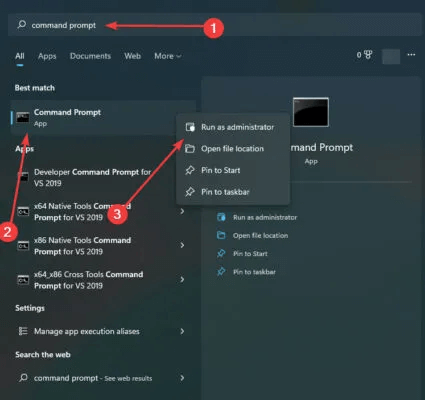Click folder icon for Open file location in context menu

point(190,149)
